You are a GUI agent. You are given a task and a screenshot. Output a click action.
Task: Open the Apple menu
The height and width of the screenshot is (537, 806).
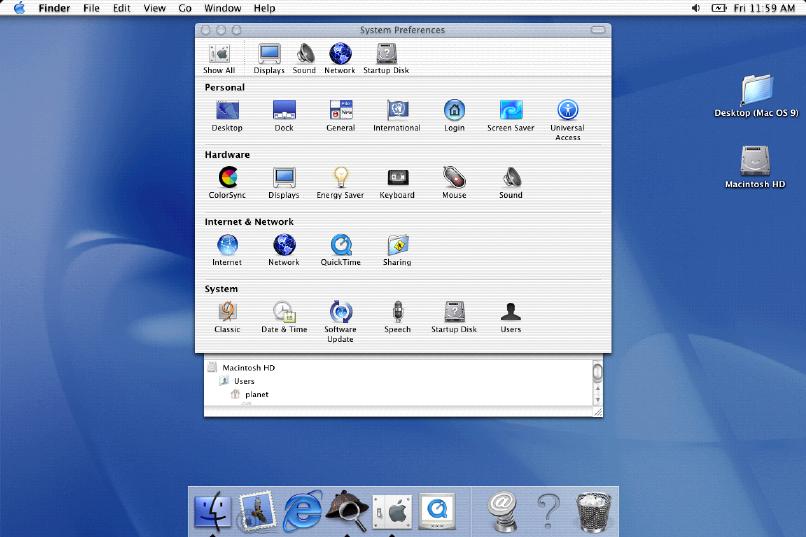tap(19, 8)
